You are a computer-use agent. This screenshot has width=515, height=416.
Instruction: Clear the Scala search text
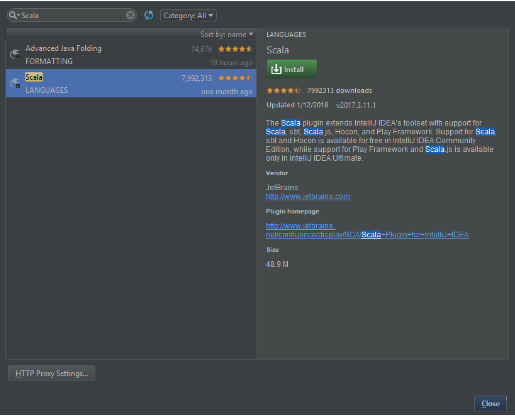pos(130,15)
